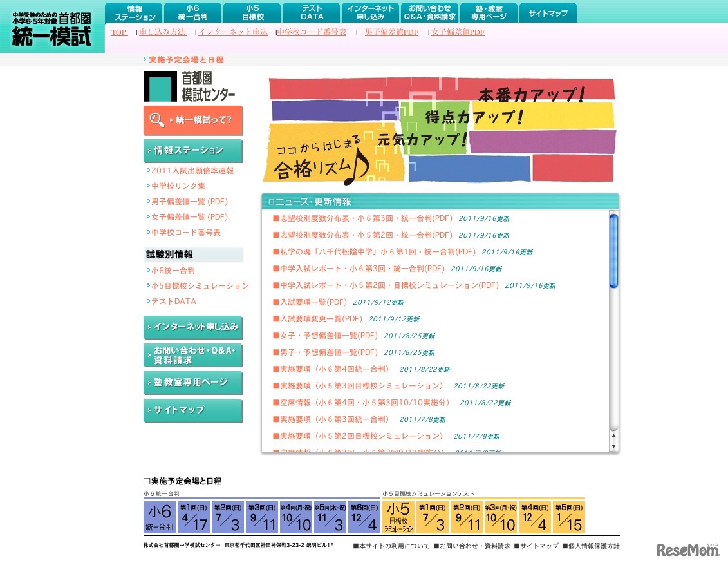Open the サイトマップ tab at top right
The image size is (728, 565).
click(548, 12)
